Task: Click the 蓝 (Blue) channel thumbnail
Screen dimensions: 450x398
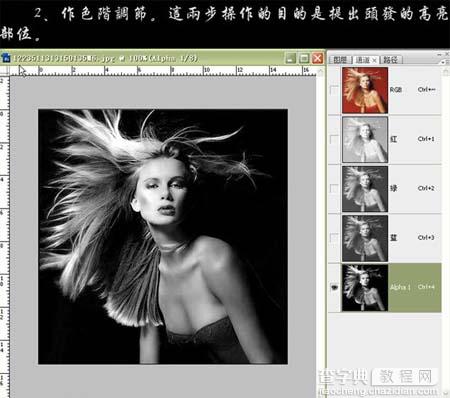Action: pos(365,238)
